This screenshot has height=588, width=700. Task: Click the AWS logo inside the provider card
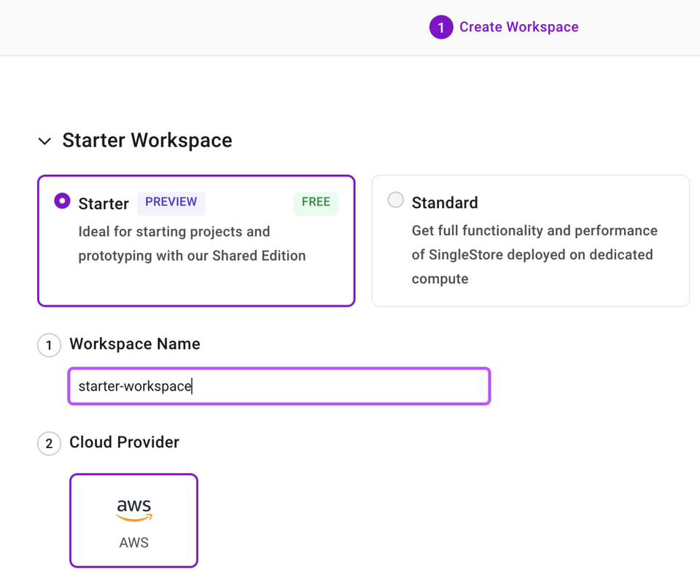tap(133, 508)
